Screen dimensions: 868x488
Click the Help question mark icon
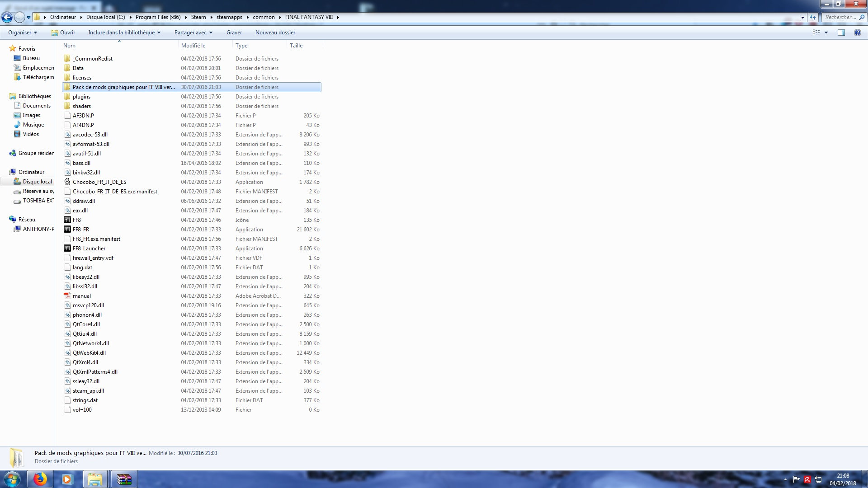point(857,33)
